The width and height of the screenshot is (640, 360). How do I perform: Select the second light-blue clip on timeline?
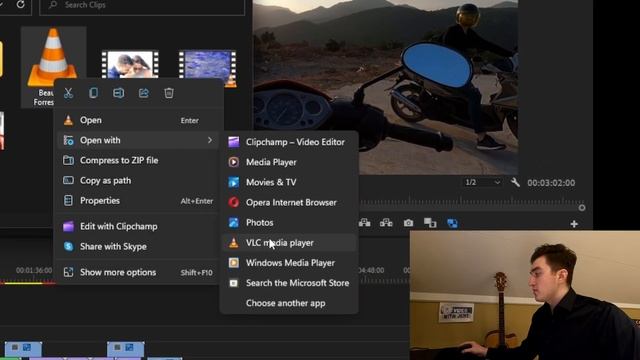(x=126, y=349)
